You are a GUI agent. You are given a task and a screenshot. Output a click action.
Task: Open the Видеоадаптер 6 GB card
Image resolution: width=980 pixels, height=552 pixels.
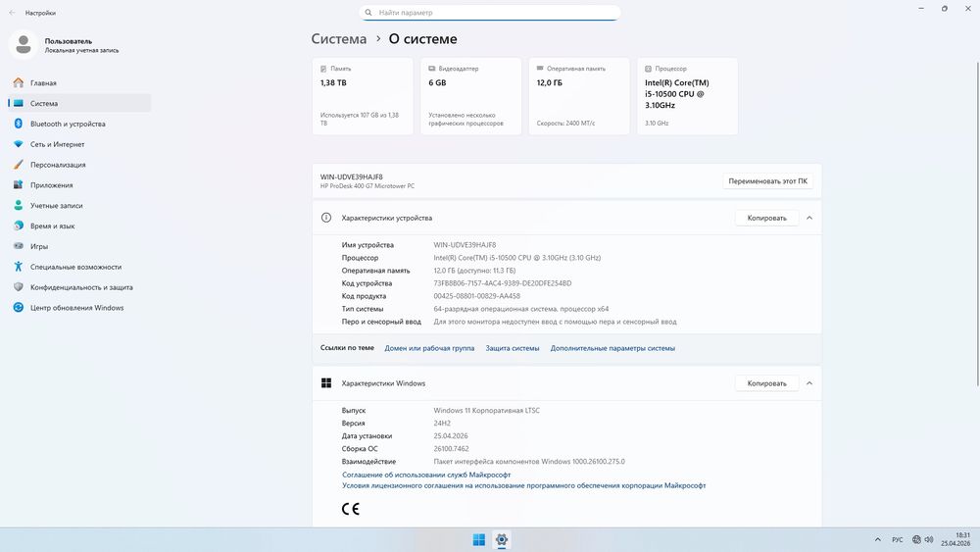click(470, 96)
